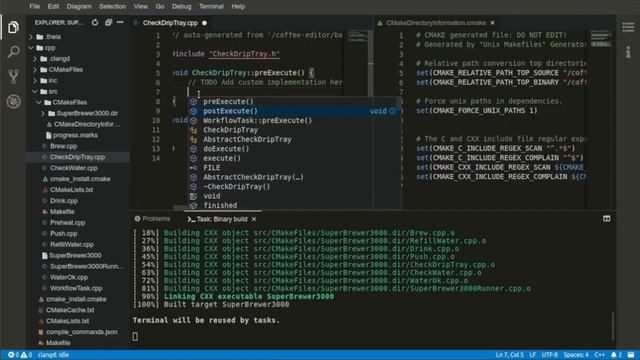
Task: Collapse the src folder
Action: (x=35, y=91)
